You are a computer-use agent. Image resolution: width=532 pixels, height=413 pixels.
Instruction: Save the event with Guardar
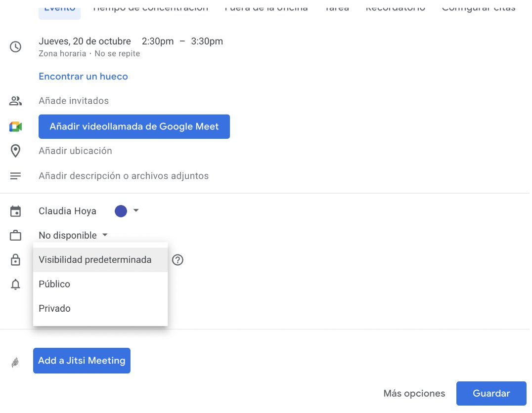coord(491,393)
